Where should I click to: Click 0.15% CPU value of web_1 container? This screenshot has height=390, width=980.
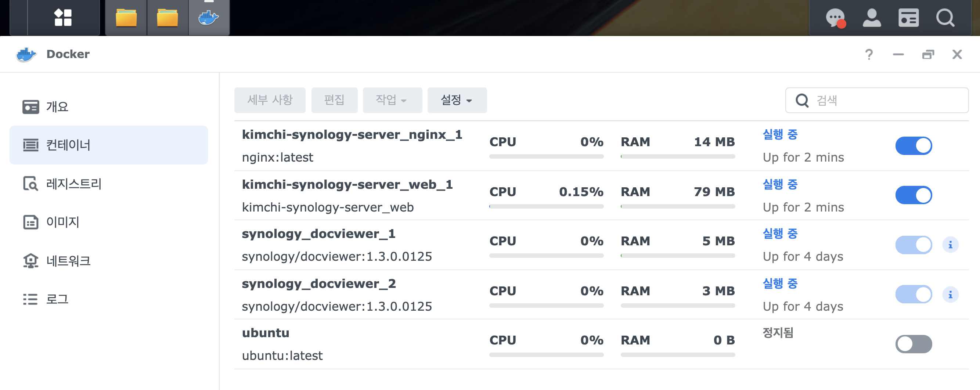pos(581,192)
